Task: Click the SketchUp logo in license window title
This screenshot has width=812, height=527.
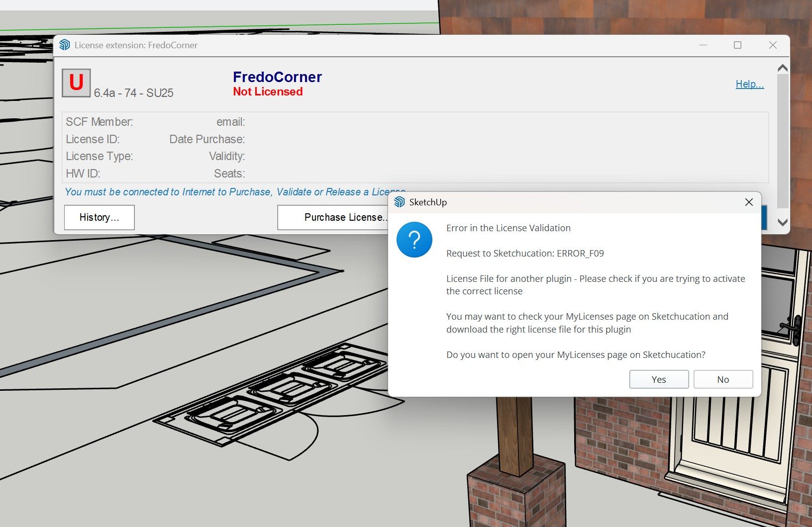Action: [65, 45]
